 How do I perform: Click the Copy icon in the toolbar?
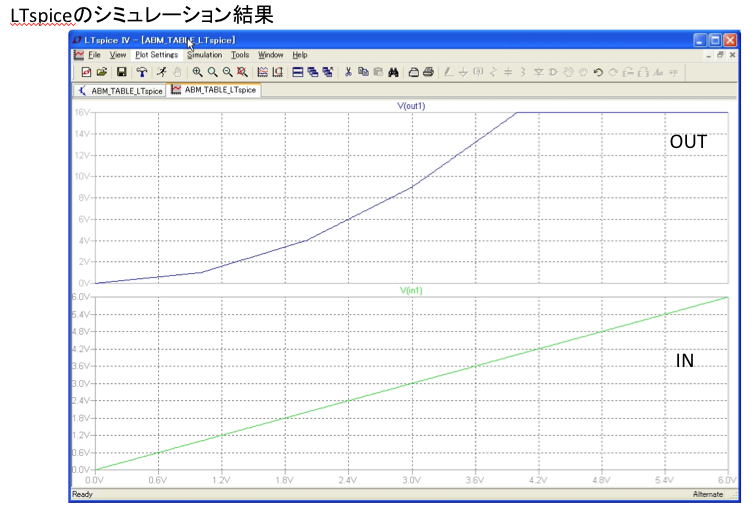coord(364,72)
